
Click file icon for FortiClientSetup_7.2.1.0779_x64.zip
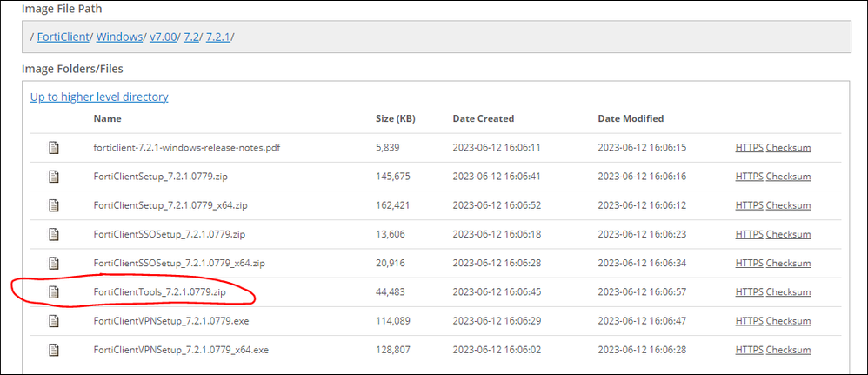54,205
